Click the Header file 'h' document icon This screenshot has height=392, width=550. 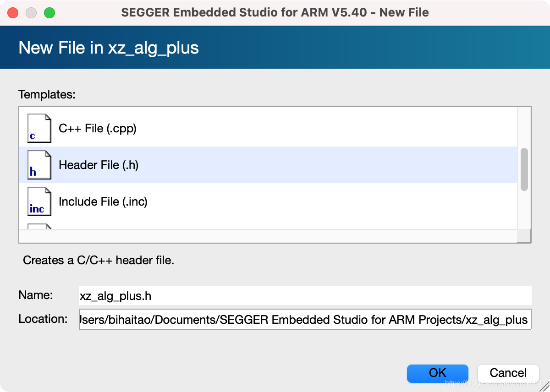click(x=39, y=165)
